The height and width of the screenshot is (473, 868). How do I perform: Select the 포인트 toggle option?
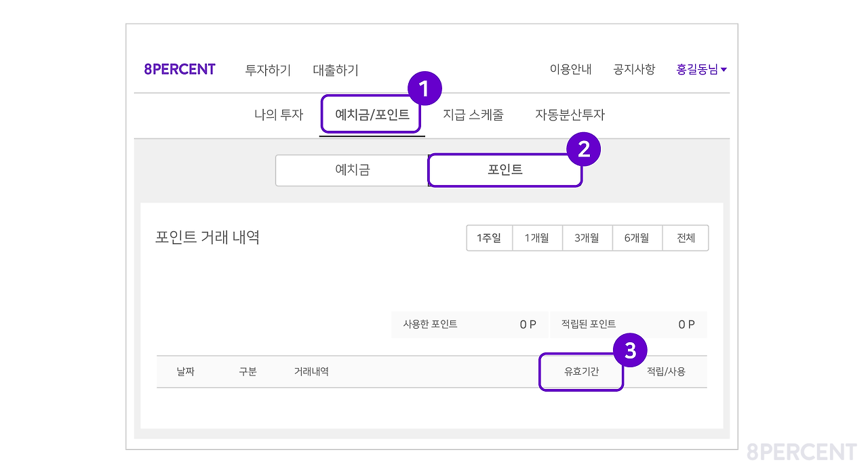(505, 170)
